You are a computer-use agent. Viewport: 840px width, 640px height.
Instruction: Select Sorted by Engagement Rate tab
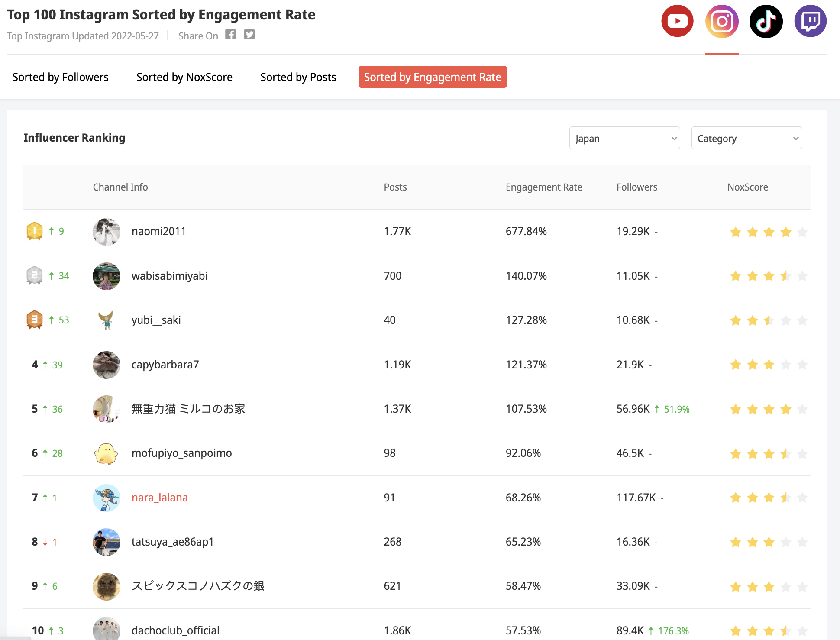[x=433, y=77]
